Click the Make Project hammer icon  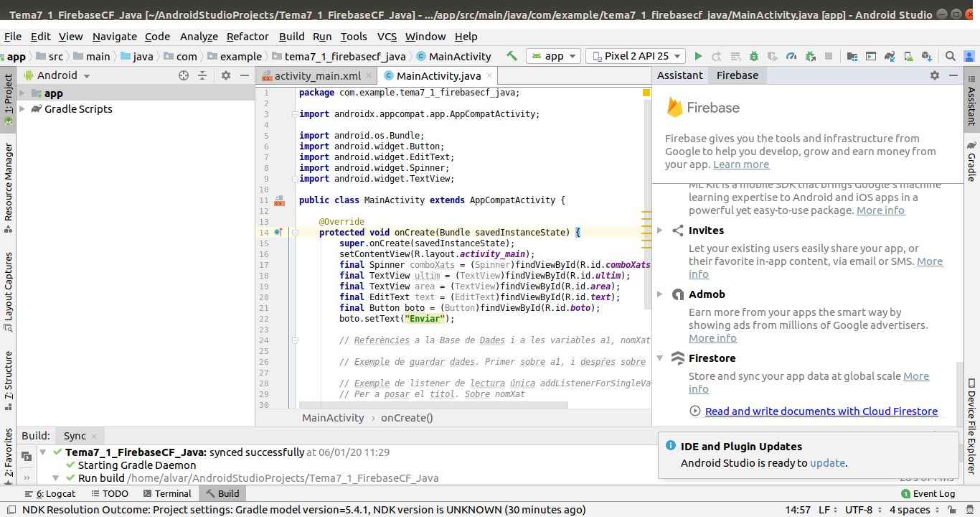512,56
